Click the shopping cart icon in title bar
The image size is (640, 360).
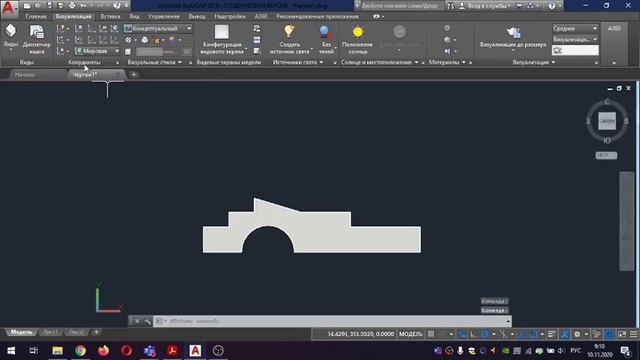point(519,6)
